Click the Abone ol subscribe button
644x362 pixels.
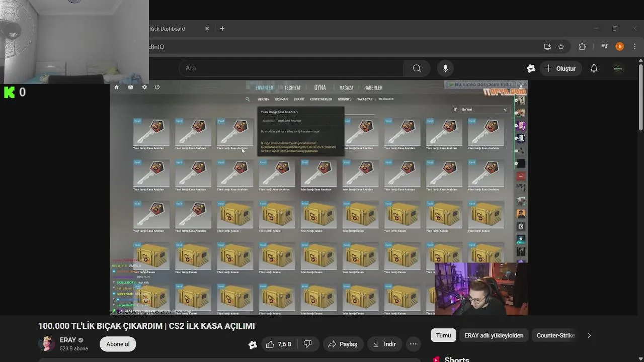coord(118,344)
